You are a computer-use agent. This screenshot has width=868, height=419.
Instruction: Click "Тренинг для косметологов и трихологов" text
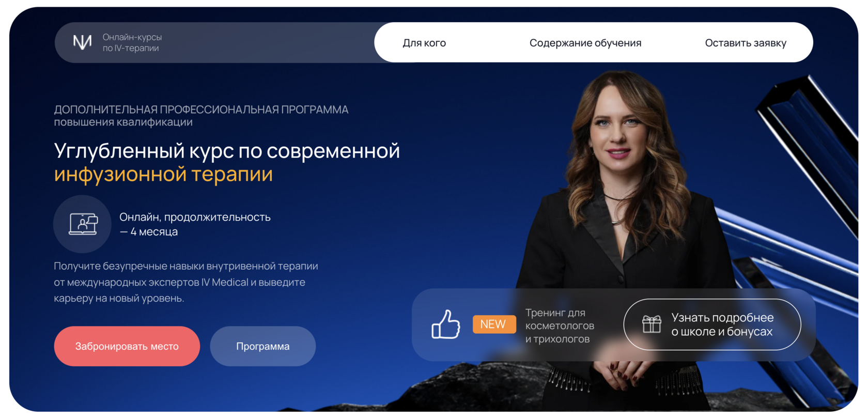[x=560, y=326]
